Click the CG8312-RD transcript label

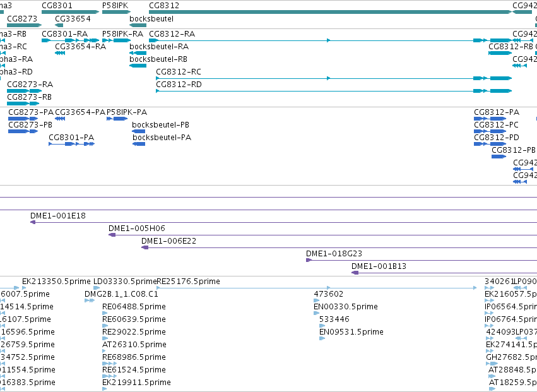click(x=179, y=85)
